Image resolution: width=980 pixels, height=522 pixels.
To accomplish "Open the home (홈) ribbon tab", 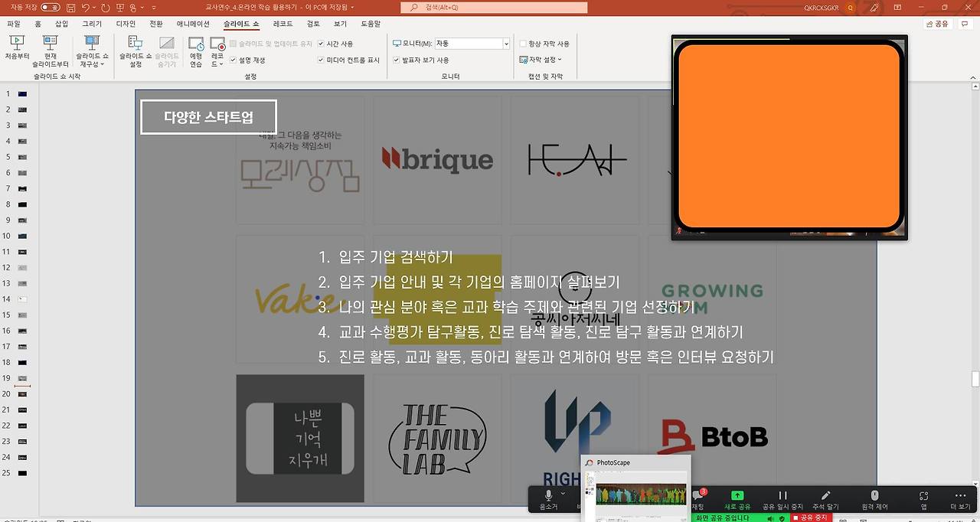I will pyautogui.click(x=38, y=24).
